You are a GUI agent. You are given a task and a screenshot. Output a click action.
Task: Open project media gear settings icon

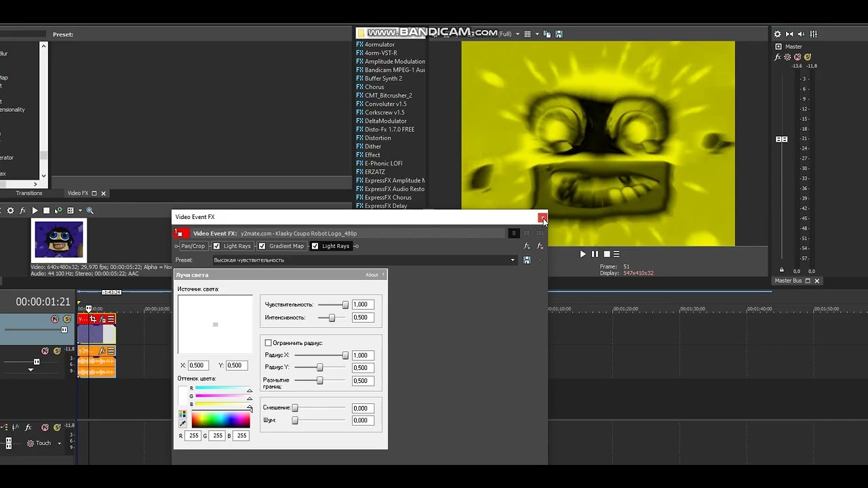point(10,211)
